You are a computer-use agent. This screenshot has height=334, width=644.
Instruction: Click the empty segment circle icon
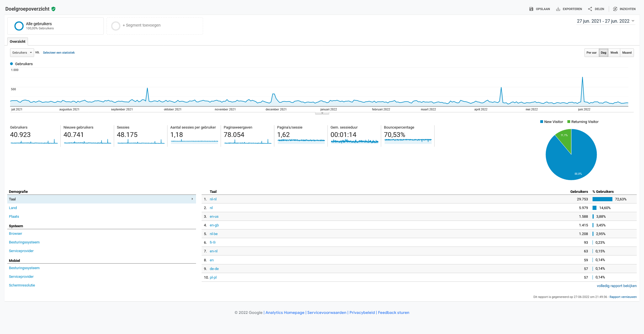tap(116, 26)
